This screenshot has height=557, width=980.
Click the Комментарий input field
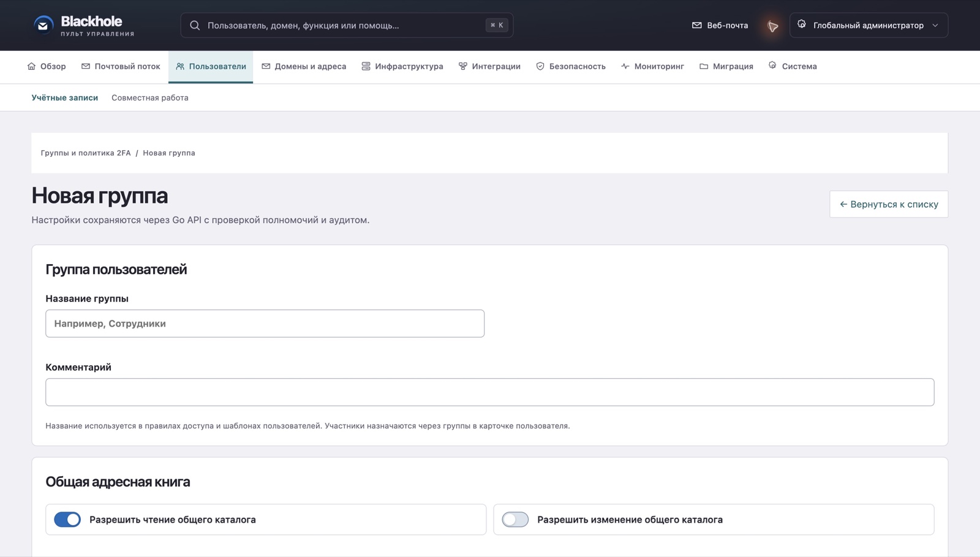(x=489, y=392)
